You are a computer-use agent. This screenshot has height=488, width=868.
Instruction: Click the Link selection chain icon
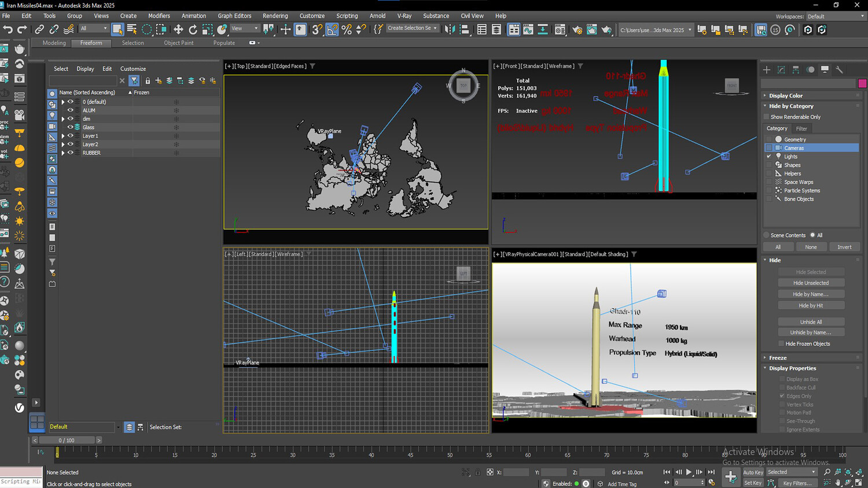tap(39, 29)
